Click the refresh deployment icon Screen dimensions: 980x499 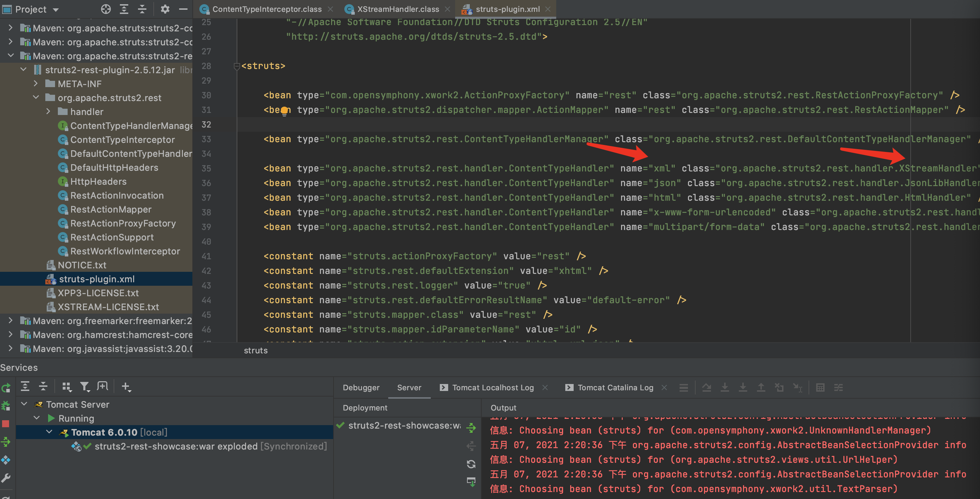pyautogui.click(x=472, y=464)
